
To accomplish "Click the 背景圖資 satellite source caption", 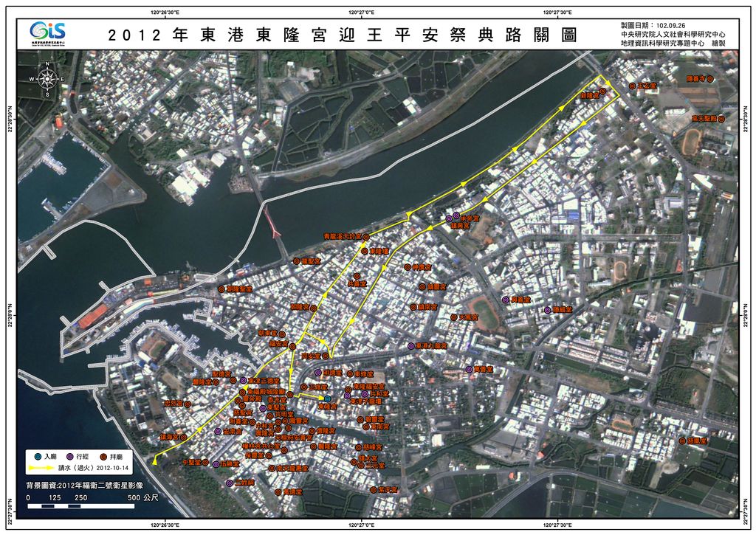I will point(89,486).
